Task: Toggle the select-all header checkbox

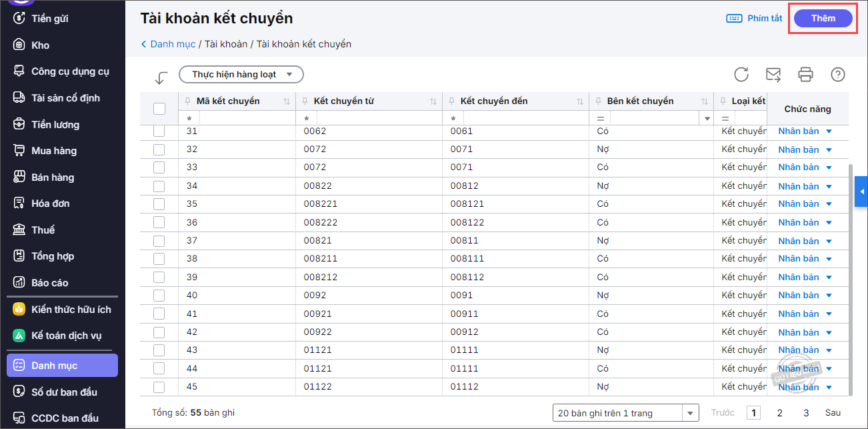Action: (x=159, y=108)
